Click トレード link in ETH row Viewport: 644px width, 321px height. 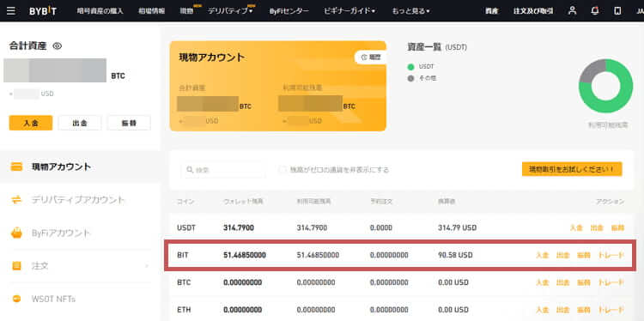611,310
